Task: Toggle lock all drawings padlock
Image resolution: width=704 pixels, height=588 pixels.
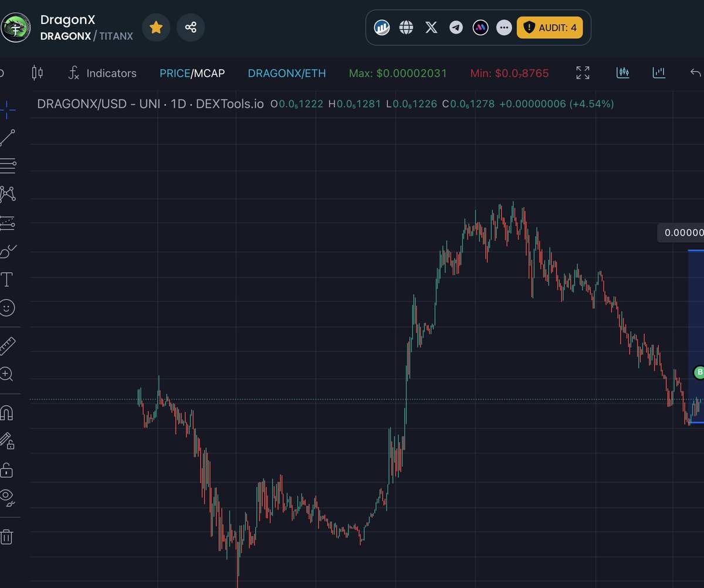Action: tap(6, 470)
